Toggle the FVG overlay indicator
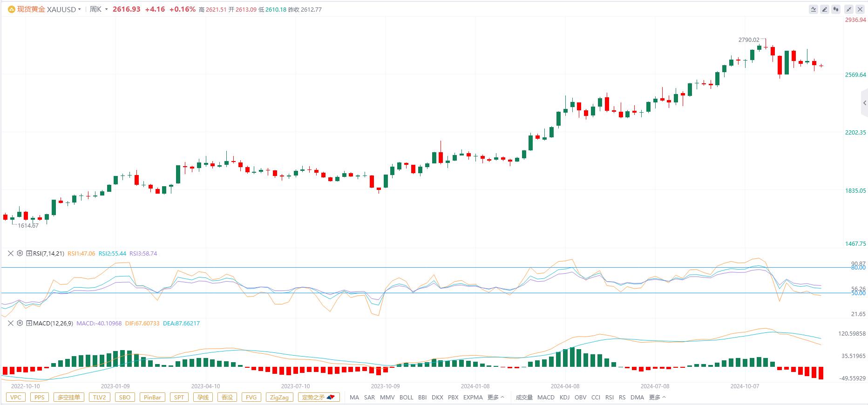Screen dimensions: 868x405 [x=251, y=397]
